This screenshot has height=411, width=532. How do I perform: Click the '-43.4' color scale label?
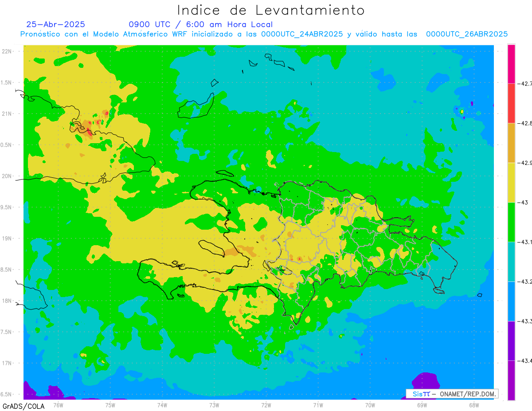(x=524, y=360)
